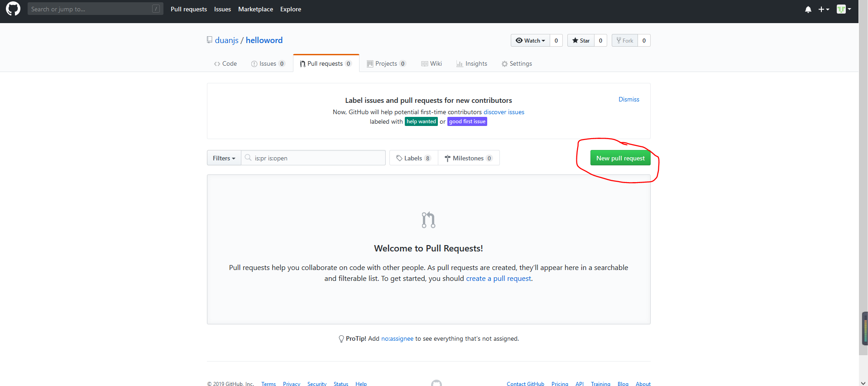Viewport: 868px width, 386px height.
Task: Follow the create a pull request link
Action: click(x=499, y=278)
